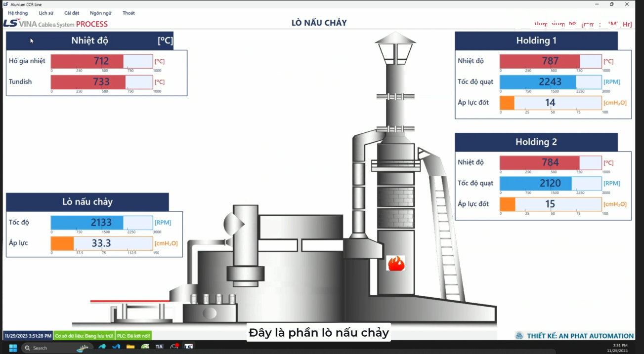Click the An Phat Automation logo icon
This screenshot has width=644, height=354.
519,336
